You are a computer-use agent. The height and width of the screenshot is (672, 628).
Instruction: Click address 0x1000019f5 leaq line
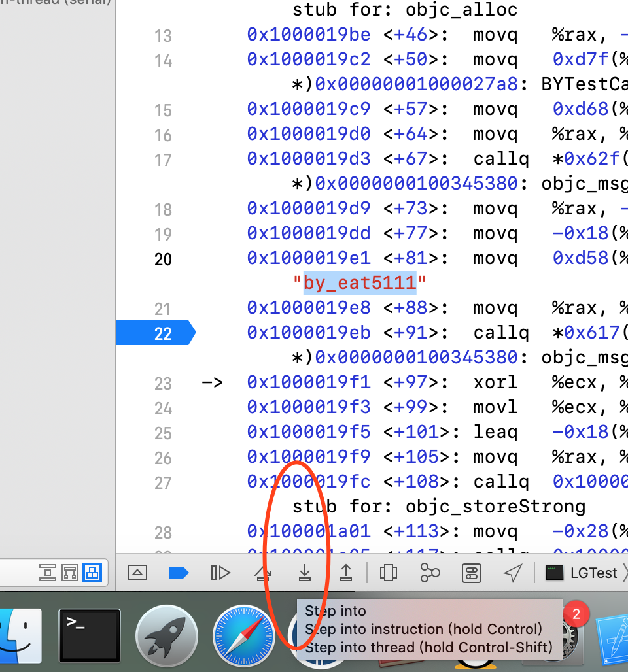click(308, 432)
